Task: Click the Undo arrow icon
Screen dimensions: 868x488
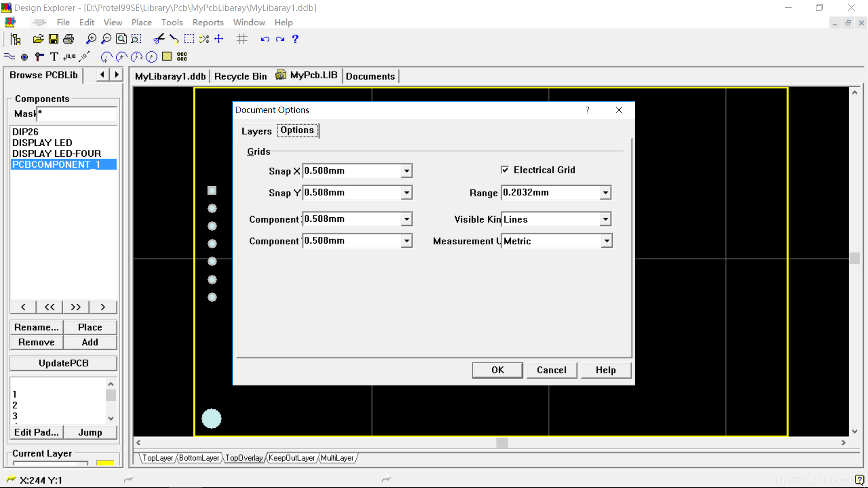Action: coord(265,39)
